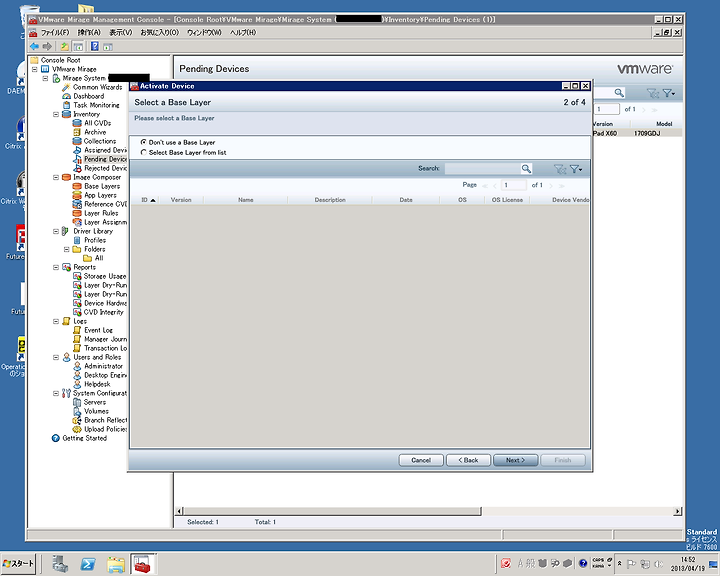720x576 pixels.
Task: Select the Transaction Log node
Action: click(x=105, y=348)
